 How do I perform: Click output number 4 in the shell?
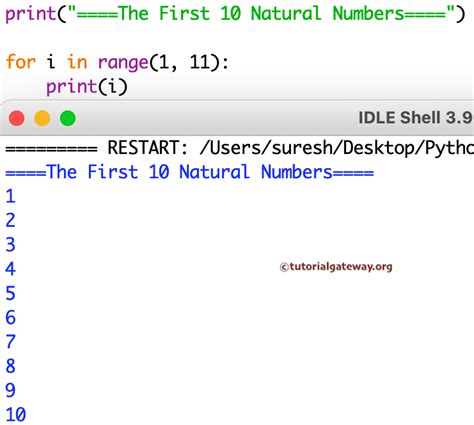[x=10, y=269]
